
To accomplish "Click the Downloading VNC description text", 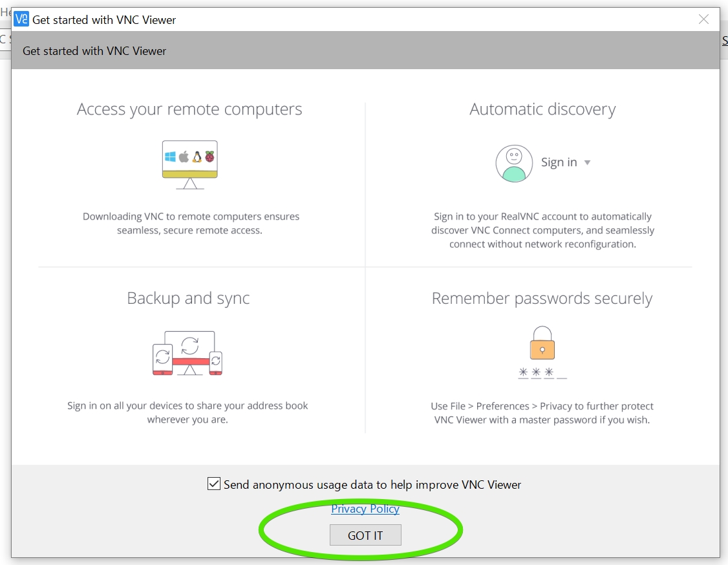I will click(191, 223).
